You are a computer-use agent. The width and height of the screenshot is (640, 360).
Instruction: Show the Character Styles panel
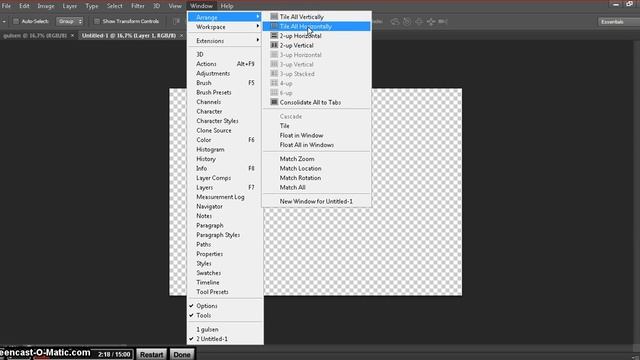click(x=225, y=121)
